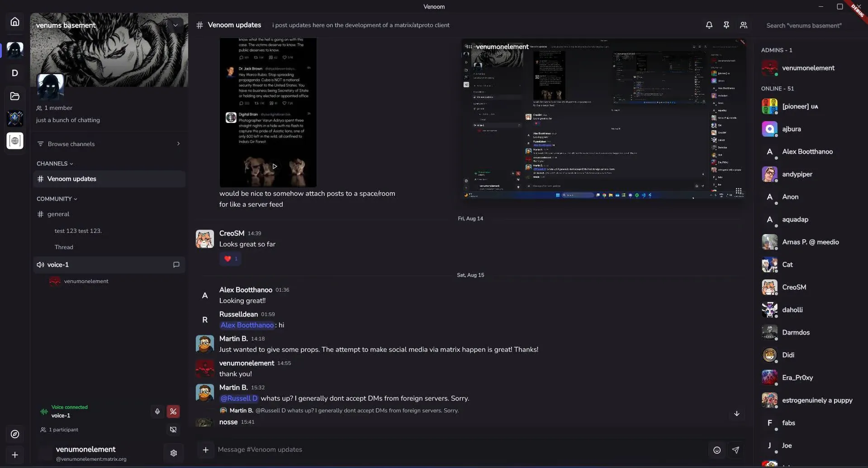Play the embedded video in the chat
Image resolution: width=868 pixels, height=468 pixels.
coord(275,166)
